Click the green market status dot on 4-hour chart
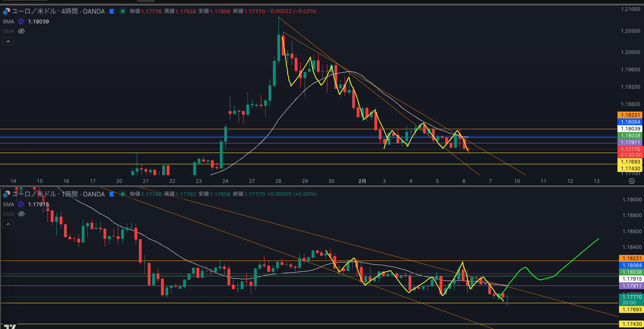 tap(123, 11)
